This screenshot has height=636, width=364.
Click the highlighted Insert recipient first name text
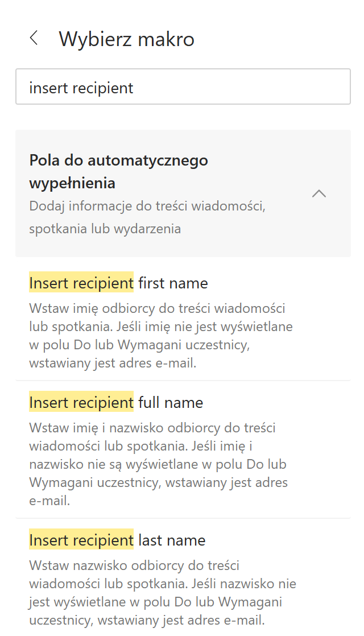(81, 283)
